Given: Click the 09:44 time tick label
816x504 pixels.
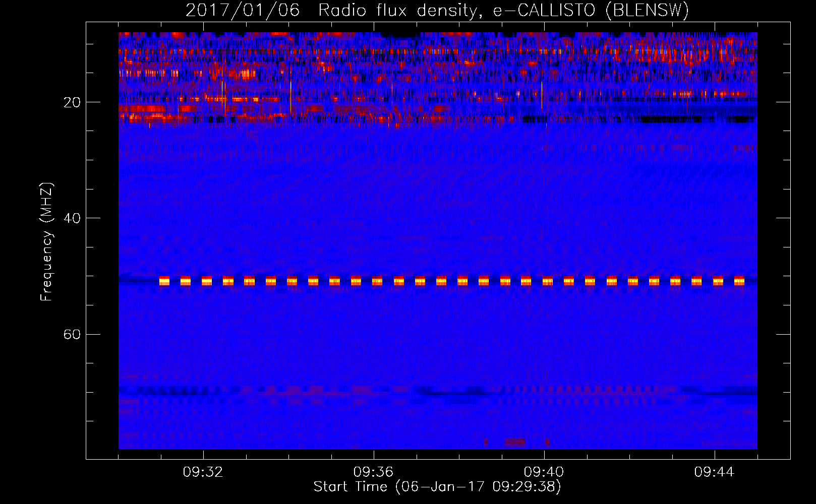Looking at the screenshot, I should [714, 472].
